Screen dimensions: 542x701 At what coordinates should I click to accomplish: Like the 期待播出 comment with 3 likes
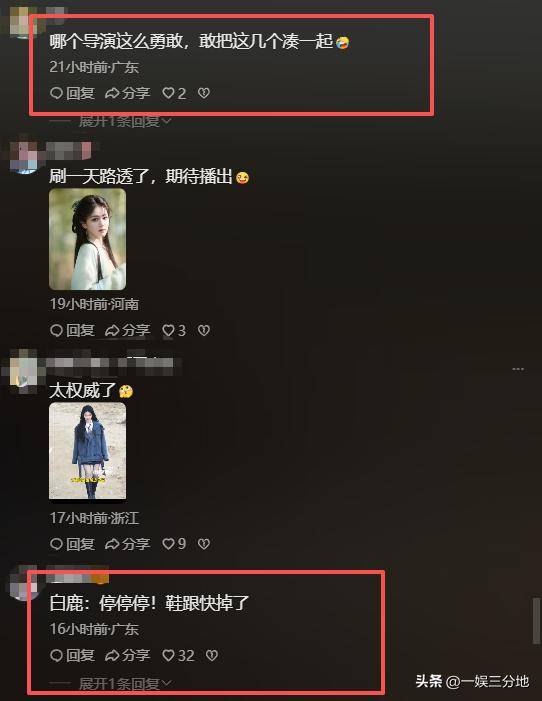tap(174, 330)
